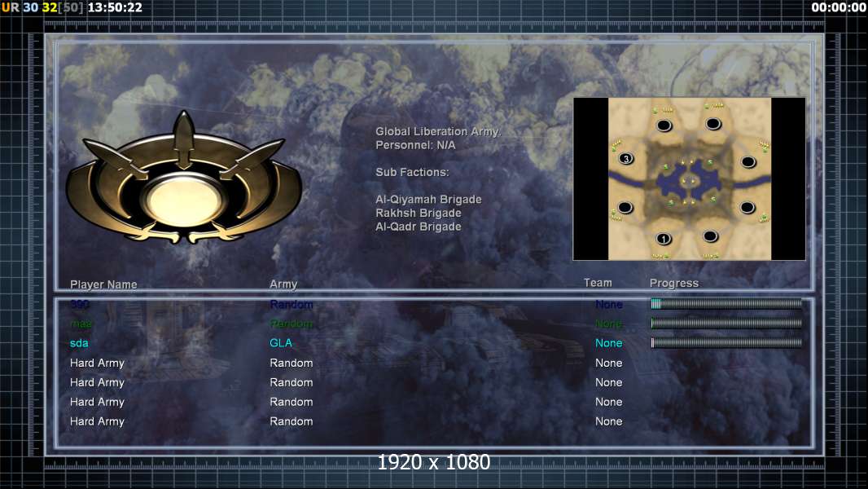Click the green None team value
Screen dimensions: 868x489
609,324
